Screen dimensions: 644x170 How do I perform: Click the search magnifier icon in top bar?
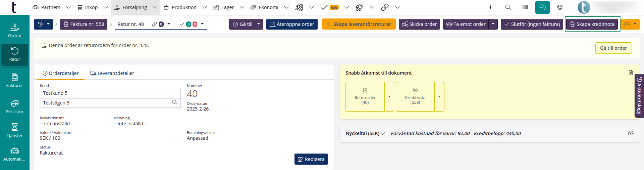(508, 7)
